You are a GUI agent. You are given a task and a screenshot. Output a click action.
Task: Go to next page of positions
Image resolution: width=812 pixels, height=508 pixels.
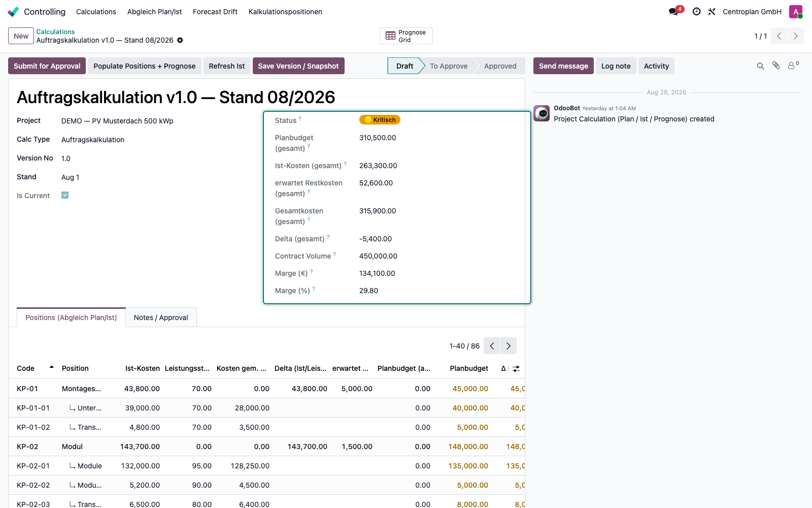click(x=509, y=346)
